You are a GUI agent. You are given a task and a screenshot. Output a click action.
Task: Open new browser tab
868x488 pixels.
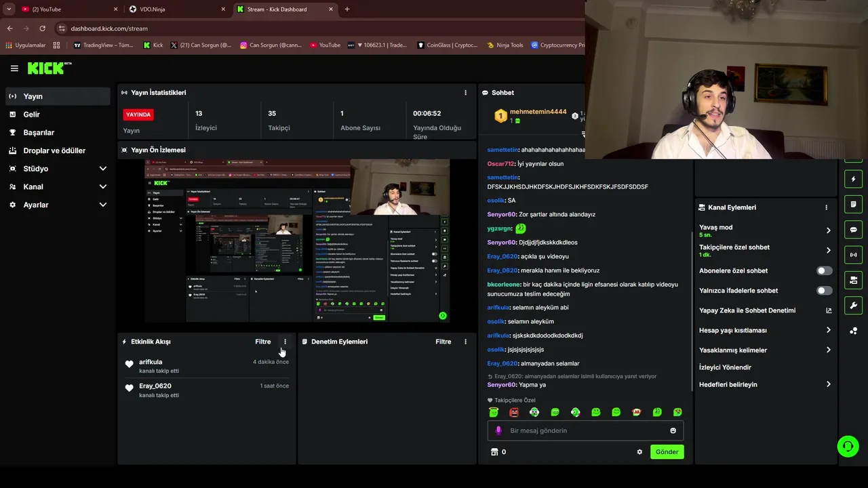point(347,9)
